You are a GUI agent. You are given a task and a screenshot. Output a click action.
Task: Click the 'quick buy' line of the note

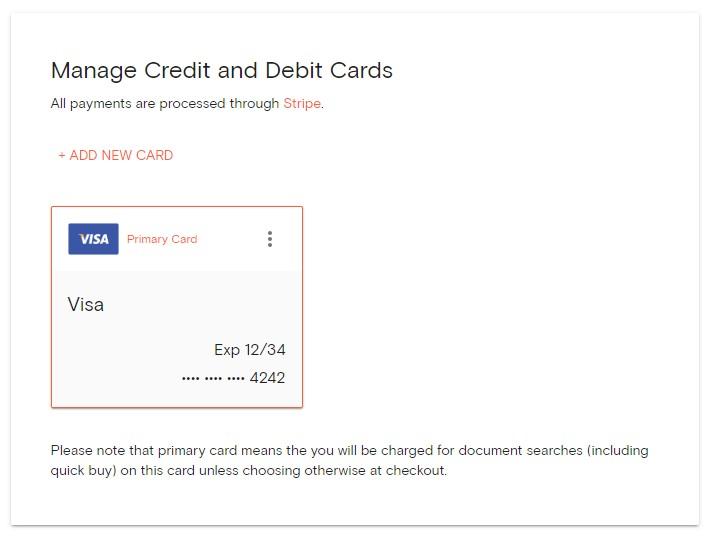[x=249, y=470]
